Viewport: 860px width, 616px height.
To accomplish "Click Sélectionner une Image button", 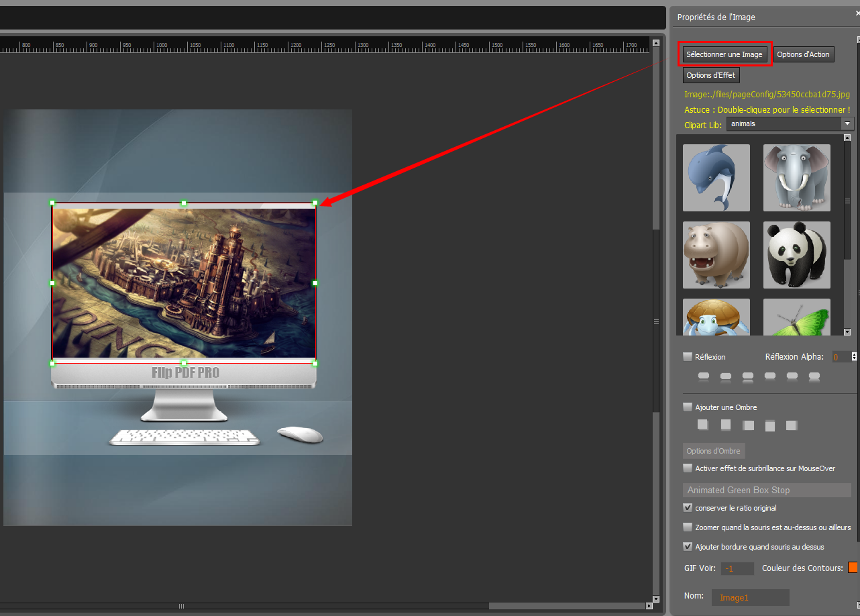I will point(724,54).
